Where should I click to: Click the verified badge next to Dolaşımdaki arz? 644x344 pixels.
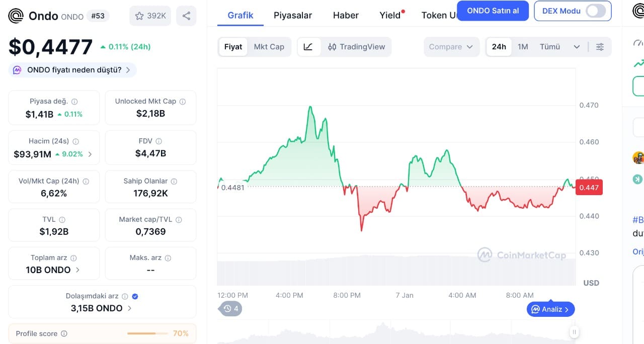(134, 297)
